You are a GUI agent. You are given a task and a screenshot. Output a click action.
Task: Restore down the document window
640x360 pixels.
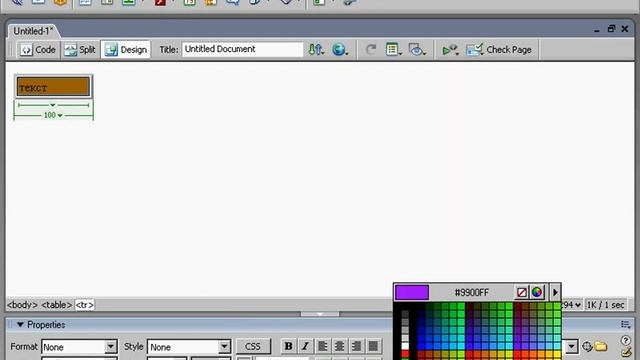[611, 29]
